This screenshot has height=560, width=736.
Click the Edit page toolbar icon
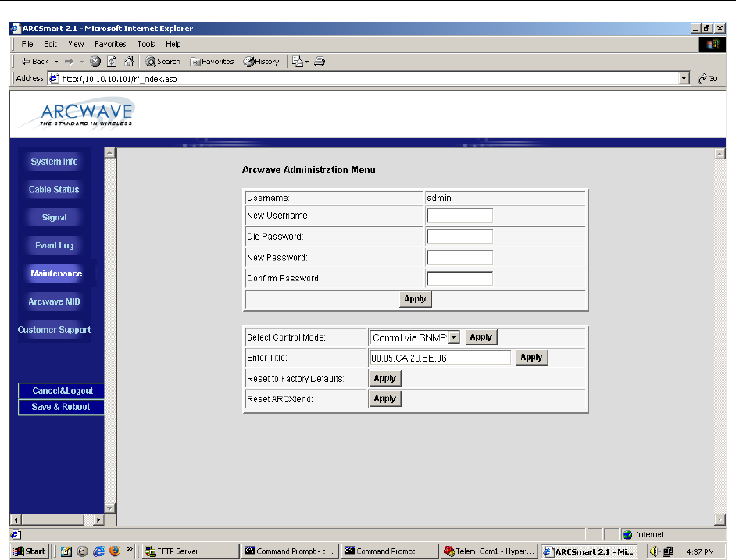[298, 62]
